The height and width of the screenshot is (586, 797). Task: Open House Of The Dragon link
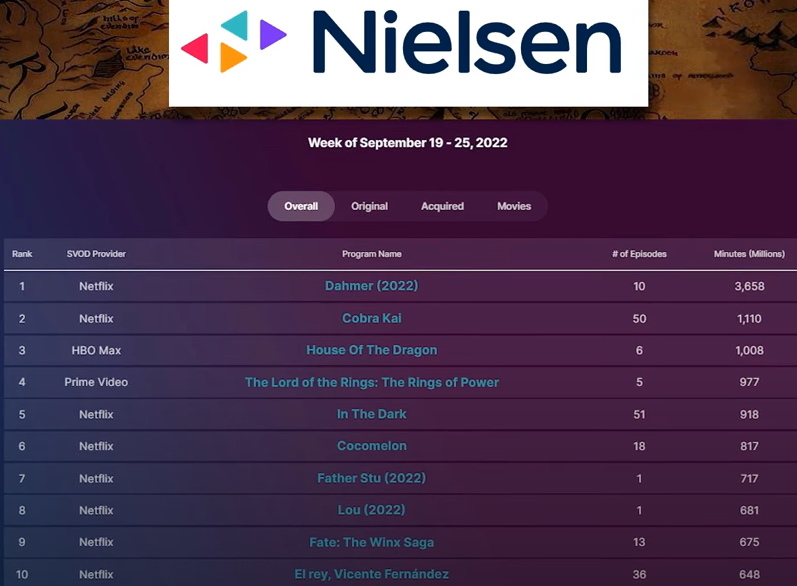[x=371, y=350]
